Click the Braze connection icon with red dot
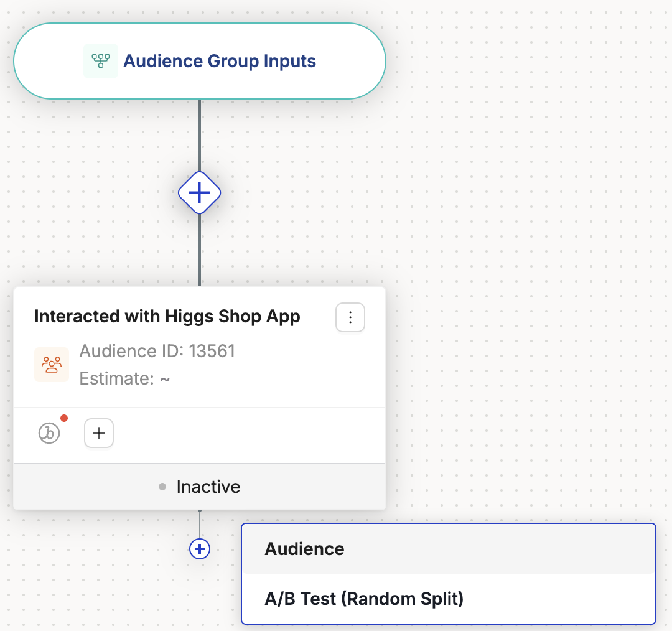 pos(49,433)
